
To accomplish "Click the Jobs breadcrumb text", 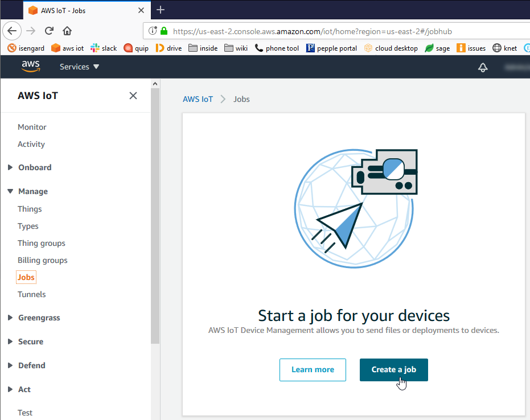I will click(242, 100).
